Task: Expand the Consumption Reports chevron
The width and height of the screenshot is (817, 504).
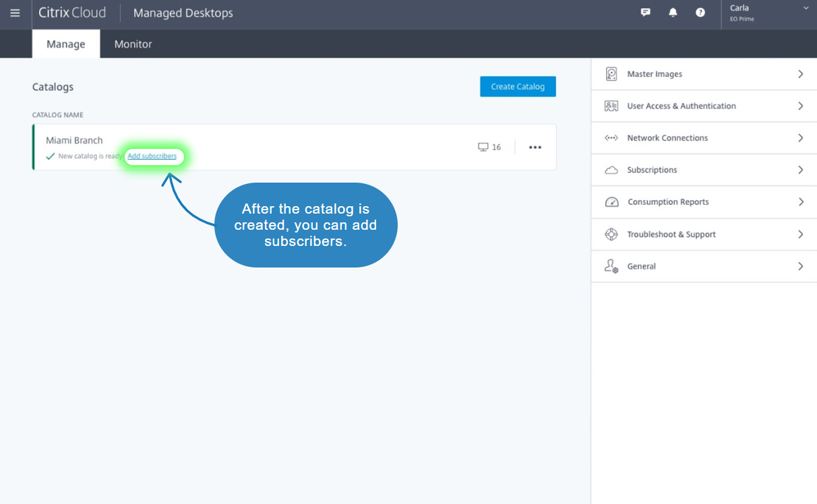Action: click(x=800, y=202)
